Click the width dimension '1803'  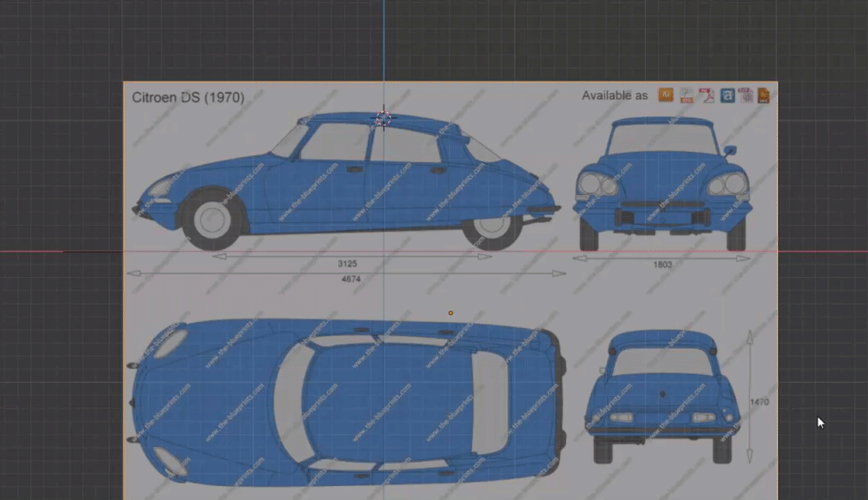(x=662, y=265)
